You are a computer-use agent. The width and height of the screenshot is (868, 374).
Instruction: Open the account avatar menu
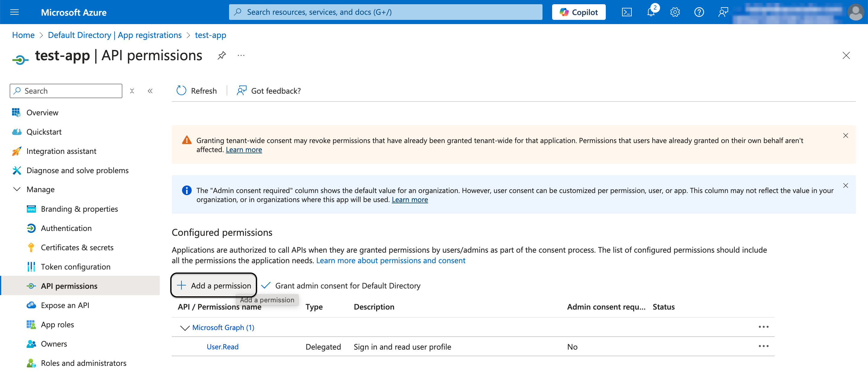pyautogui.click(x=856, y=12)
